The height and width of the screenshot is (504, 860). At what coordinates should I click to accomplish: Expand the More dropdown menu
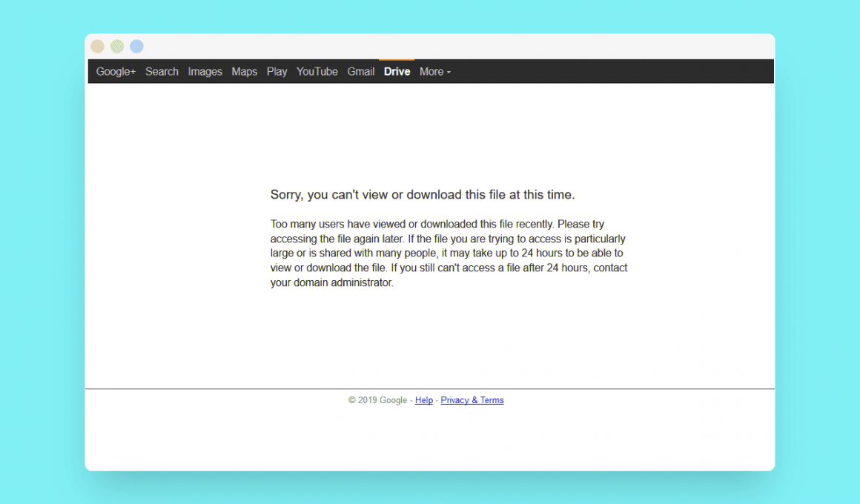435,71
